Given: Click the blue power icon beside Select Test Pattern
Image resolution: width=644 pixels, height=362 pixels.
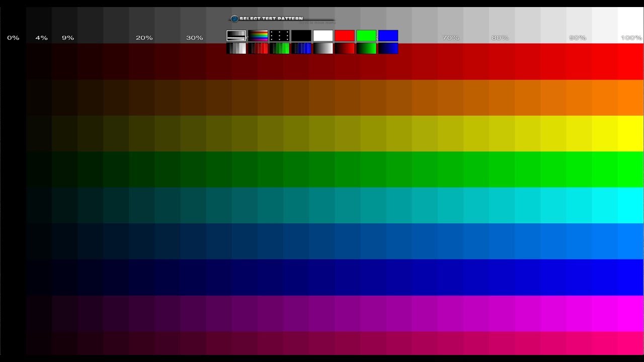Looking at the screenshot, I should pyautogui.click(x=234, y=19).
